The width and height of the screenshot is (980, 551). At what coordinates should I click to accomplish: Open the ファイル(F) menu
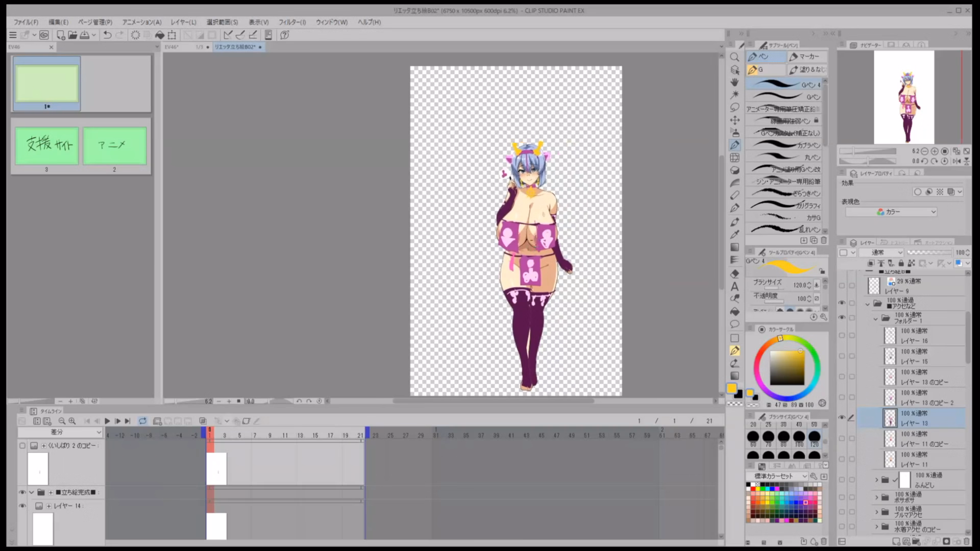[x=26, y=22]
